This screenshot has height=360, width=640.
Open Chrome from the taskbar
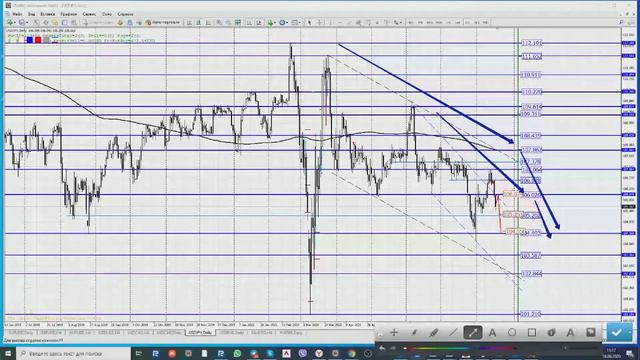(351, 353)
